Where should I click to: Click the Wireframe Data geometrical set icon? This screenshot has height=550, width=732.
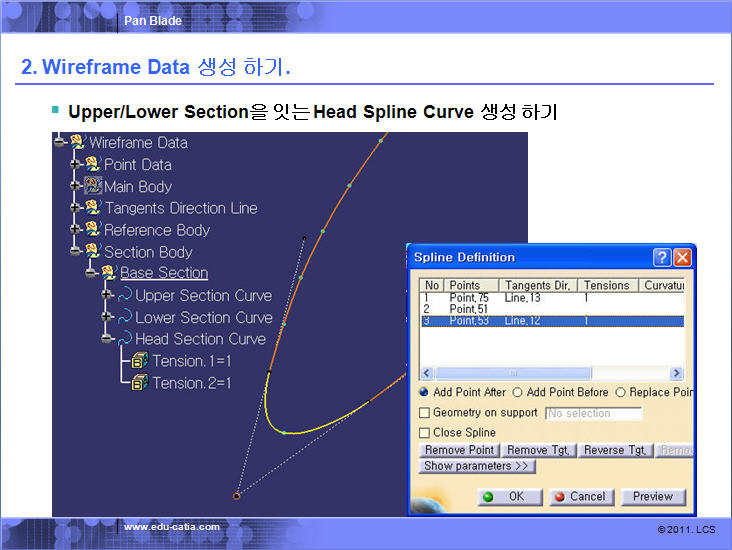77,143
